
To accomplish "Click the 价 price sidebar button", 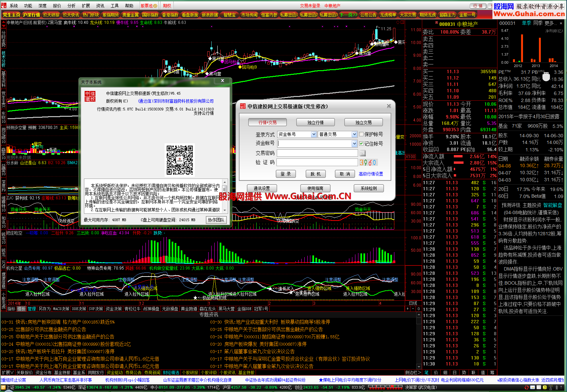I will (x=436, y=373).
